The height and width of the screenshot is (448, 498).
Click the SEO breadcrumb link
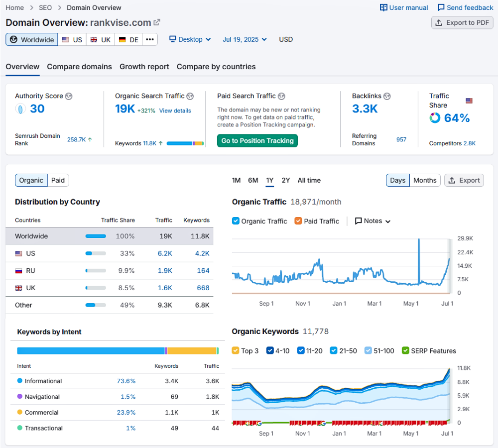pos(45,7)
